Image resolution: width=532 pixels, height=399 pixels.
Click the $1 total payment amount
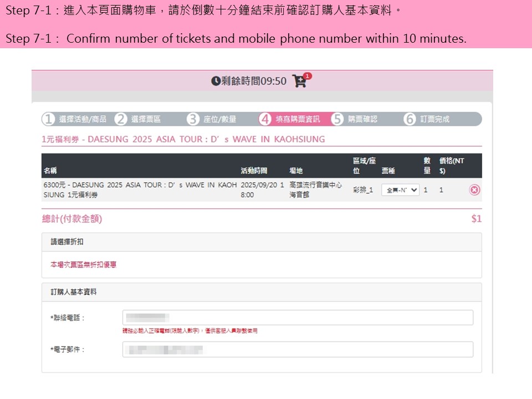coord(476,219)
